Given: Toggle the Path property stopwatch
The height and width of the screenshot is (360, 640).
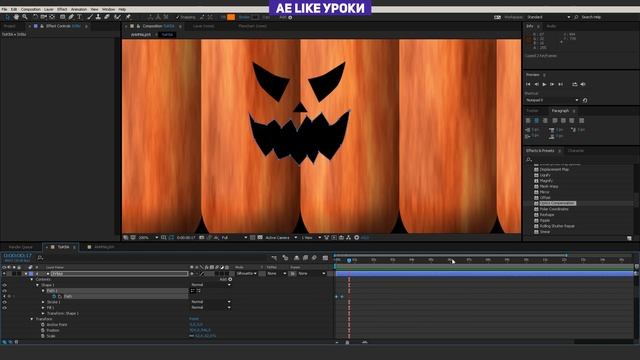Looking at the screenshot, I should 54,296.
